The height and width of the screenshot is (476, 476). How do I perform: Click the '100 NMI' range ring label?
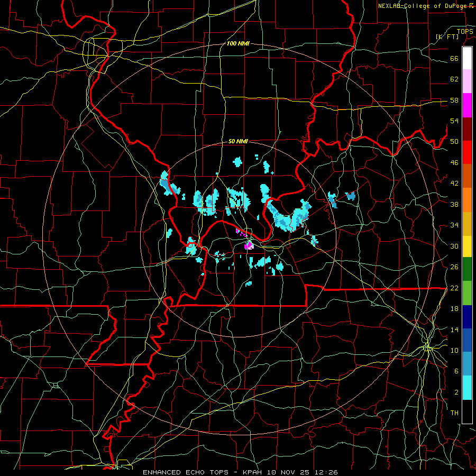click(x=238, y=44)
